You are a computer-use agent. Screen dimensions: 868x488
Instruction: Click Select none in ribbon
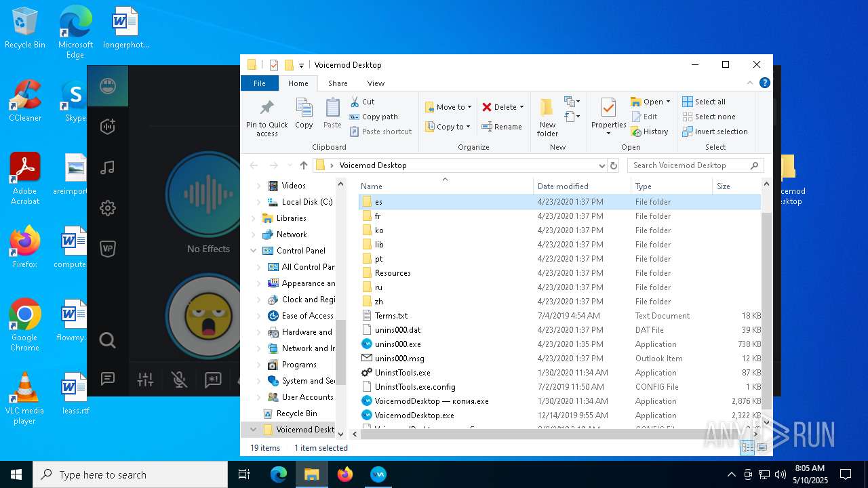709,117
